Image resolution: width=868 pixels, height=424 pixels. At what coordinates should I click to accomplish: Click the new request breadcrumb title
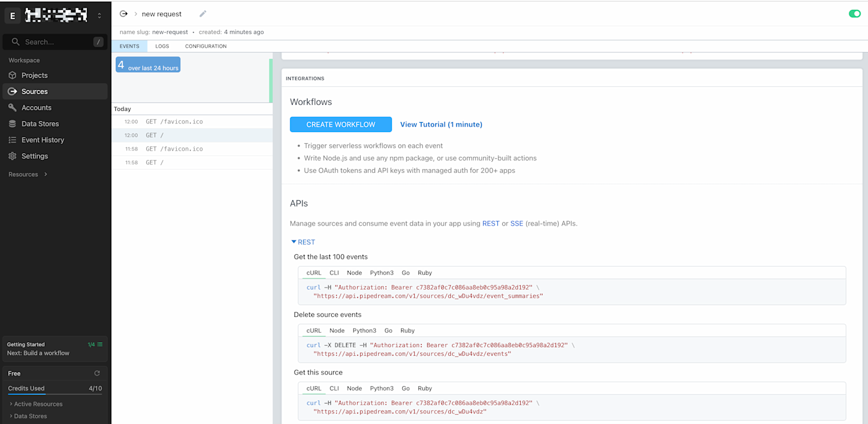162,14
